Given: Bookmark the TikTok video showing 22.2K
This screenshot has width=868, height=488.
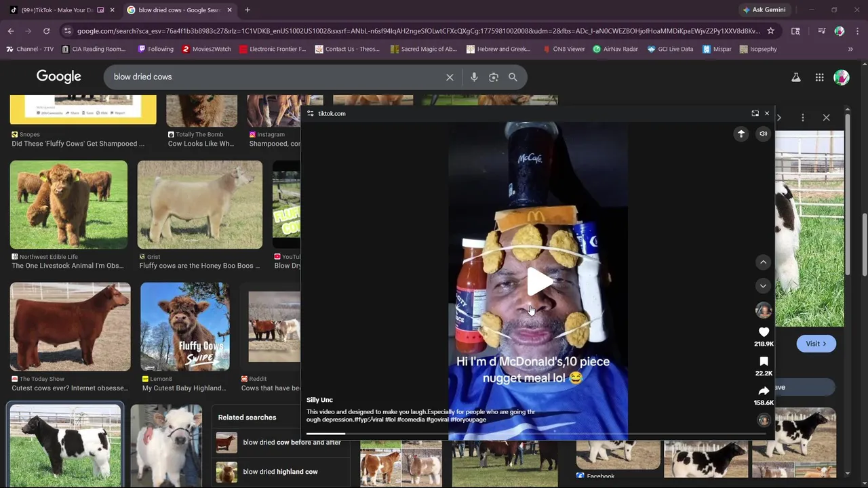Looking at the screenshot, I should click(x=764, y=362).
